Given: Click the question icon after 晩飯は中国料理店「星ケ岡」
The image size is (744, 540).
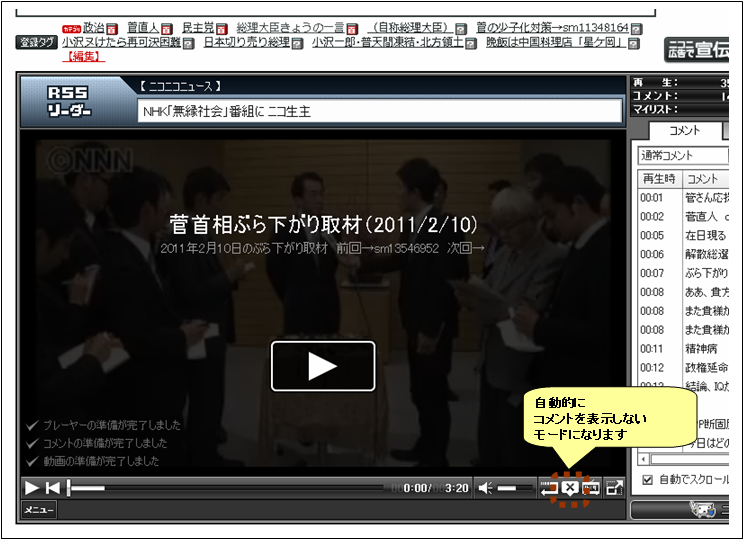Looking at the screenshot, I should (x=633, y=44).
